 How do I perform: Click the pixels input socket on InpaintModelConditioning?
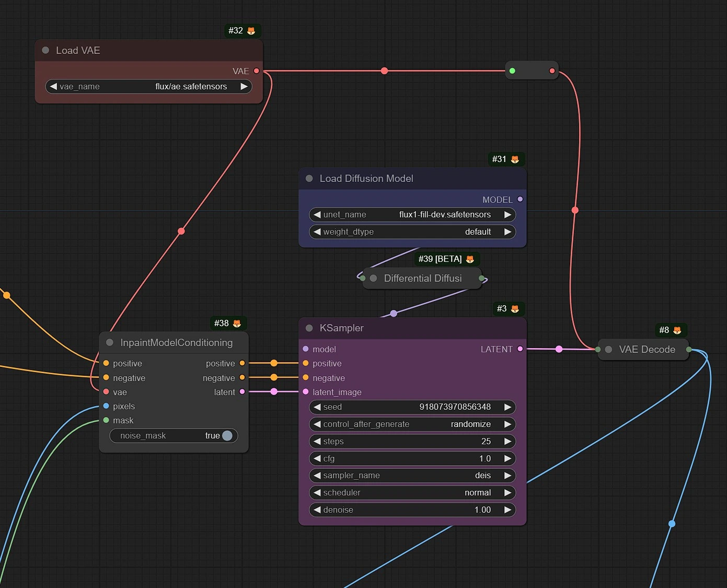tap(106, 406)
